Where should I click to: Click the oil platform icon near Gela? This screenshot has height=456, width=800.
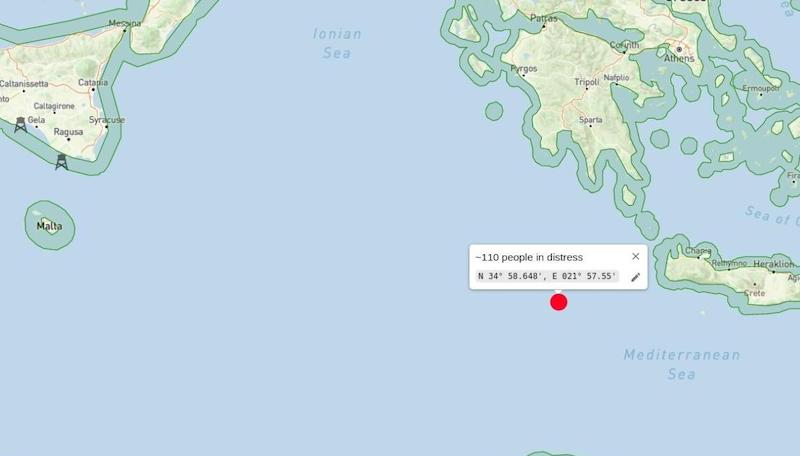[x=20, y=124]
